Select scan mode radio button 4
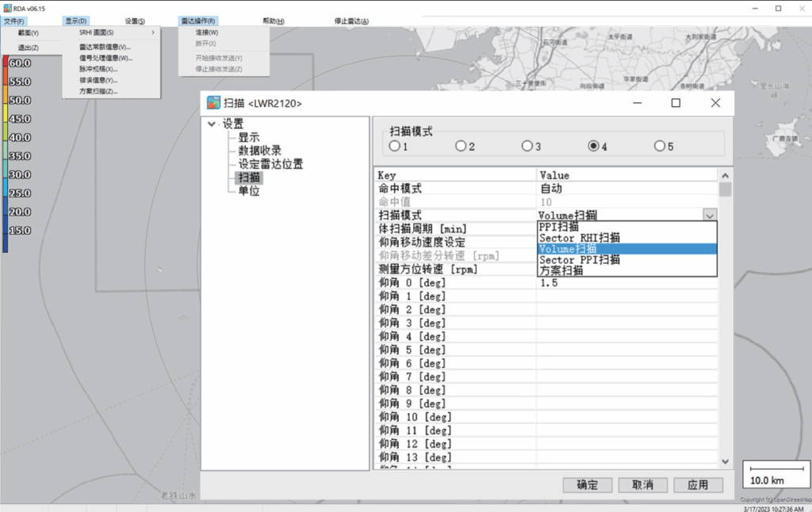 (593, 146)
